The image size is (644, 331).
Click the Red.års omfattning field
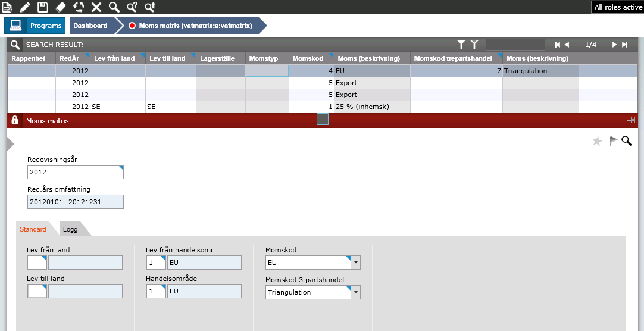coord(76,202)
